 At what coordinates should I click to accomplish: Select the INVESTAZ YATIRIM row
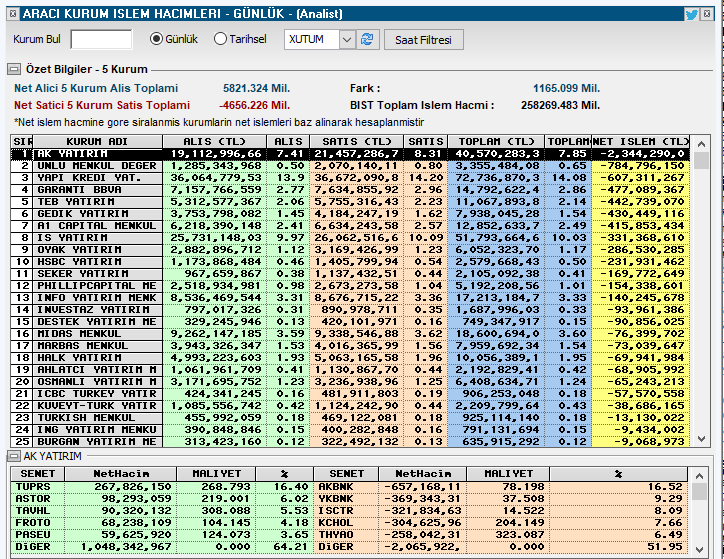[350, 310]
